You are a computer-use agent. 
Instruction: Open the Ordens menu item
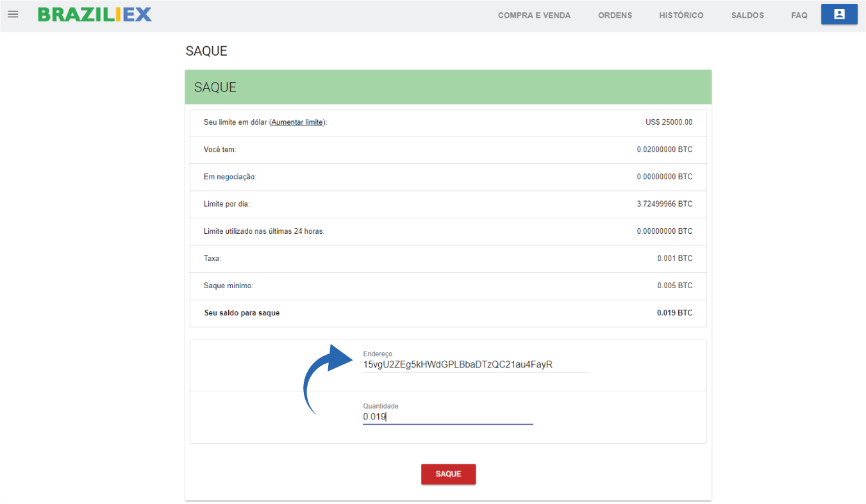tap(615, 15)
